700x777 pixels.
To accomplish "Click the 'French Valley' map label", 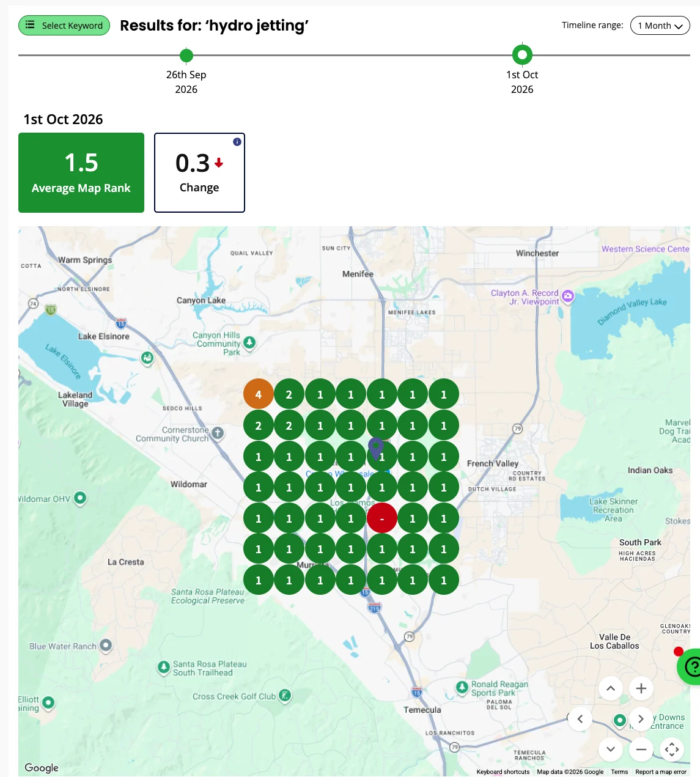I will (x=493, y=463).
